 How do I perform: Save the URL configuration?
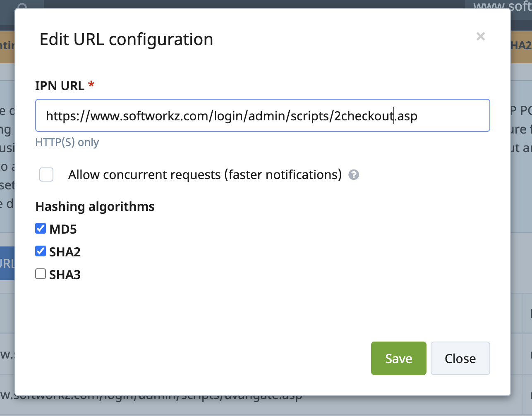click(x=398, y=358)
